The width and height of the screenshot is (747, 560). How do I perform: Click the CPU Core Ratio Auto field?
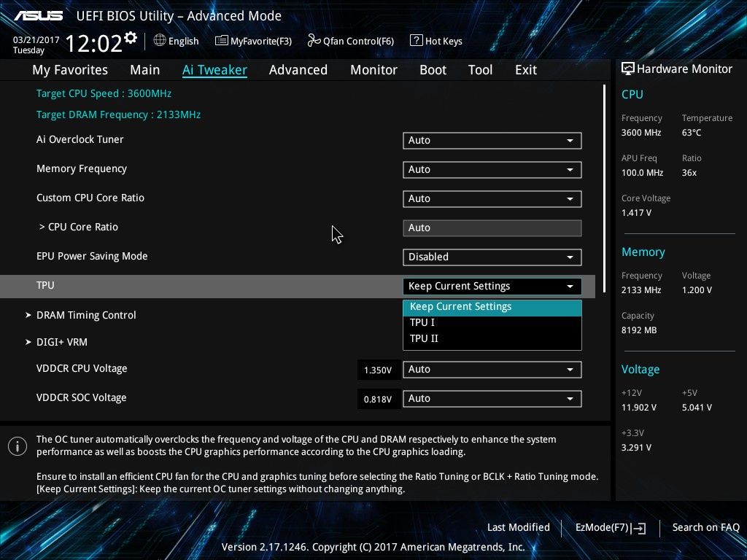point(492,227)
